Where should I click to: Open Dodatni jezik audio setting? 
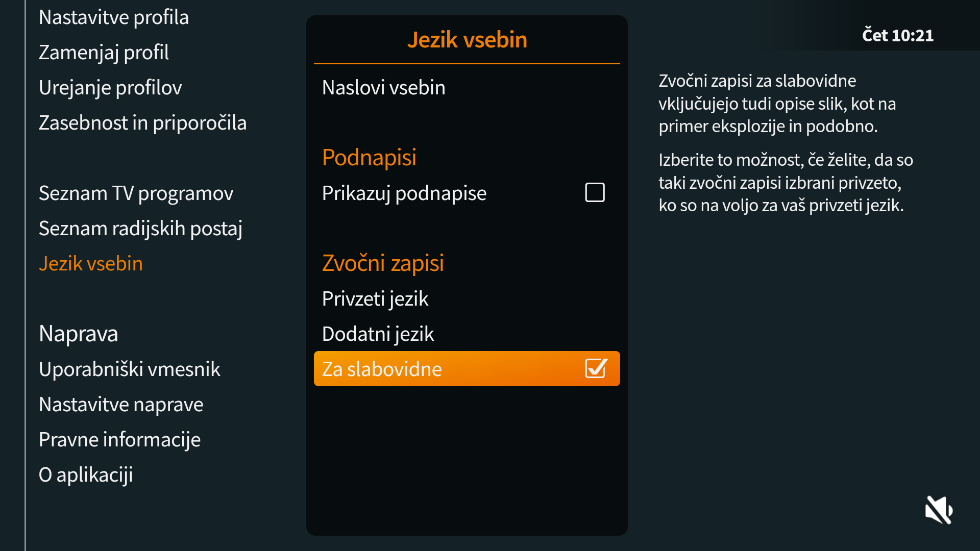point(378,334)
